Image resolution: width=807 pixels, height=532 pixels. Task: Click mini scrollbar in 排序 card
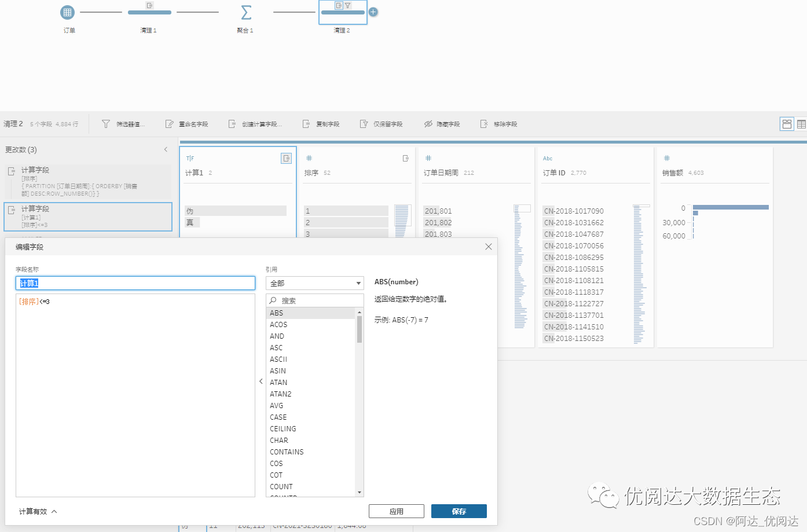pyautogui.click(x=402, y=217)
